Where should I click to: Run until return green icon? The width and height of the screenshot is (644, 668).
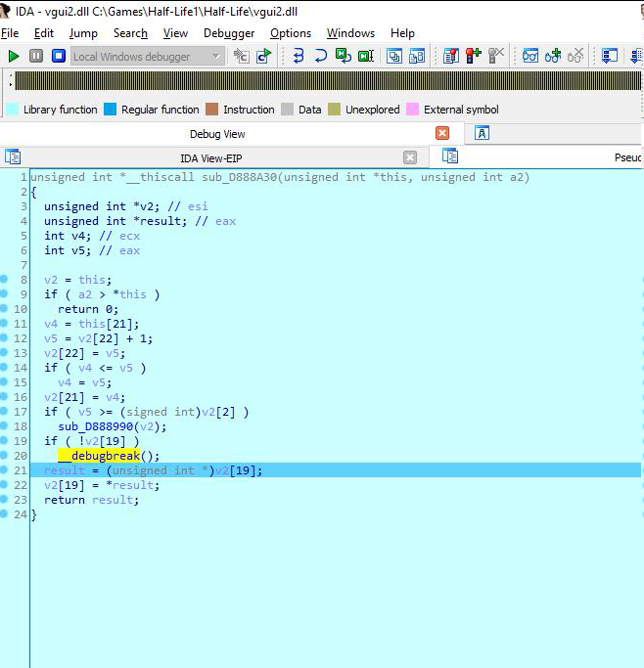344,56
